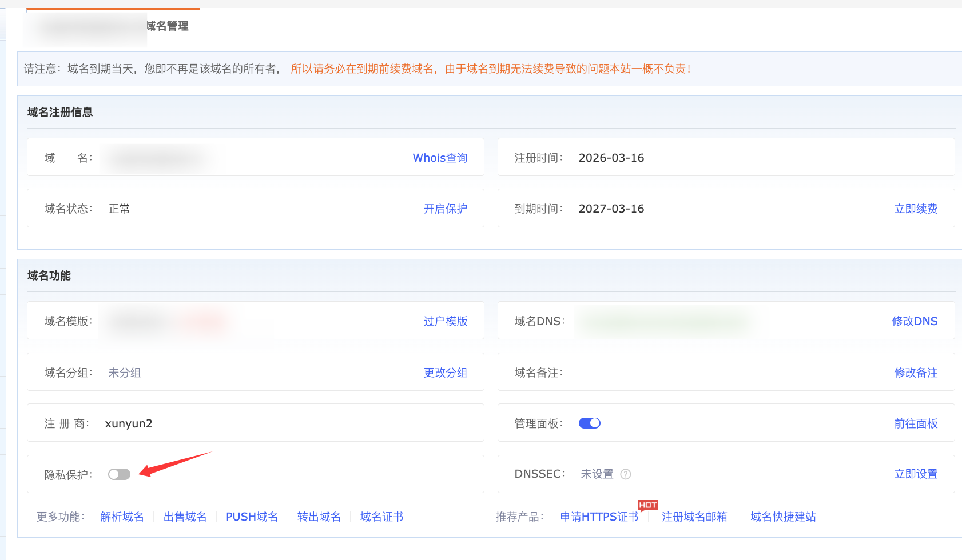Image resolution: width=962 pixels, height=560 pixels.
Task: Open the PUSH域名 function
Action: pyautogui.click(x=252, y=517)
